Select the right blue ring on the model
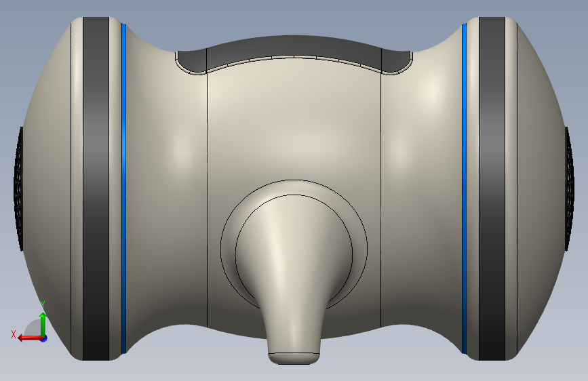588x381 pixels. (x=465, y=188)
